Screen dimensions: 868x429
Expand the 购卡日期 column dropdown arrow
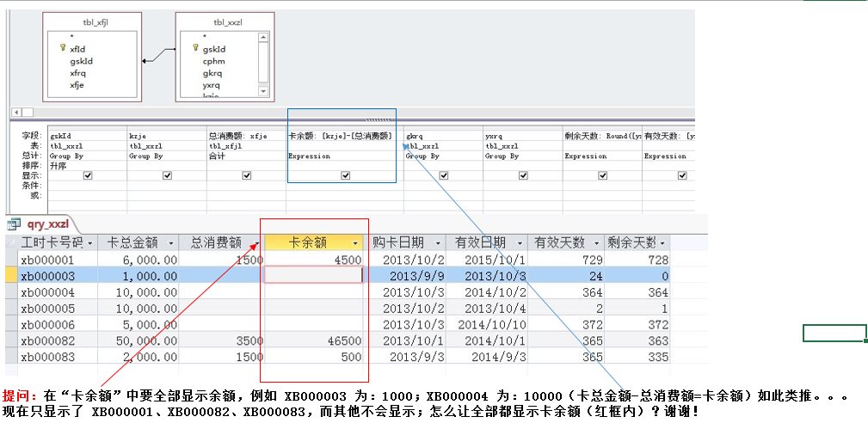[x=439, y=243]
